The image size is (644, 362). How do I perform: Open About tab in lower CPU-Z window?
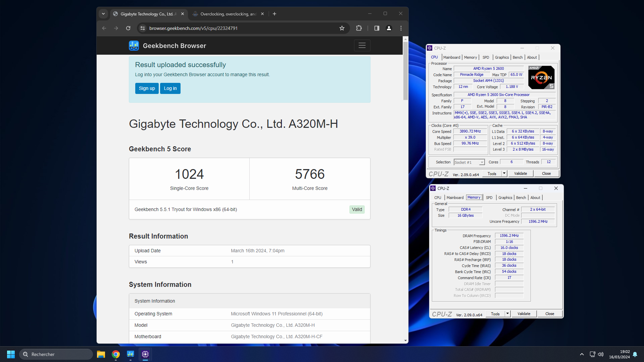[x=535, y=198]
